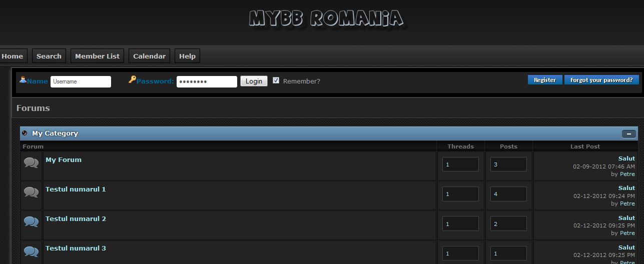Click the Testul numarul 1 forum icon
Screen dimensions: 644x264
click(x=31, y=192)
